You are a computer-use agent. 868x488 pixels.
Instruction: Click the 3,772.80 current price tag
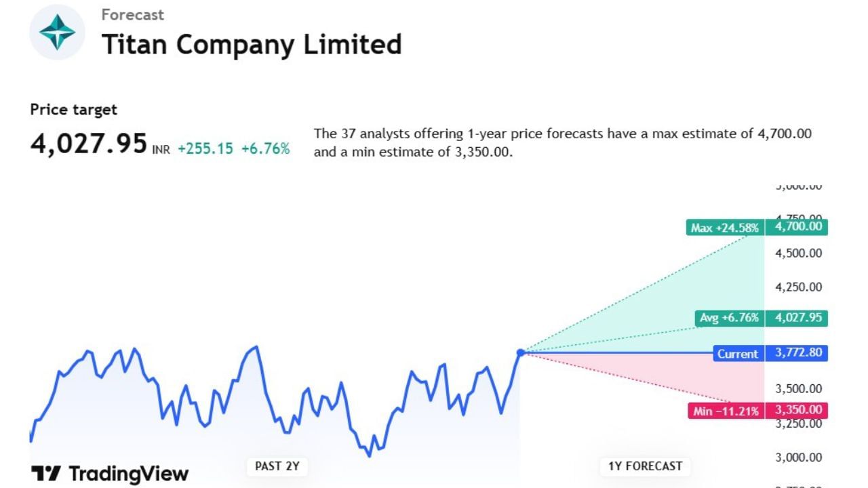[x=797, y=353]
